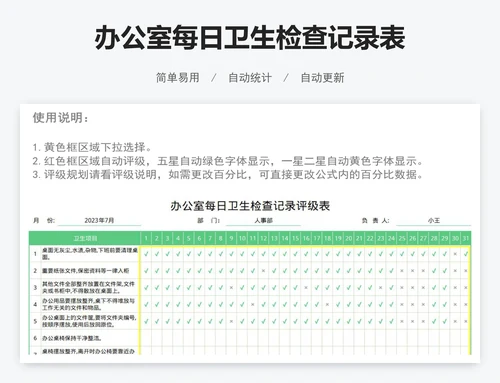The height and width of the screenshot is (383, 500).
Task: Open item 4 day 18 cell marked ×
Action: click(327, 304)
